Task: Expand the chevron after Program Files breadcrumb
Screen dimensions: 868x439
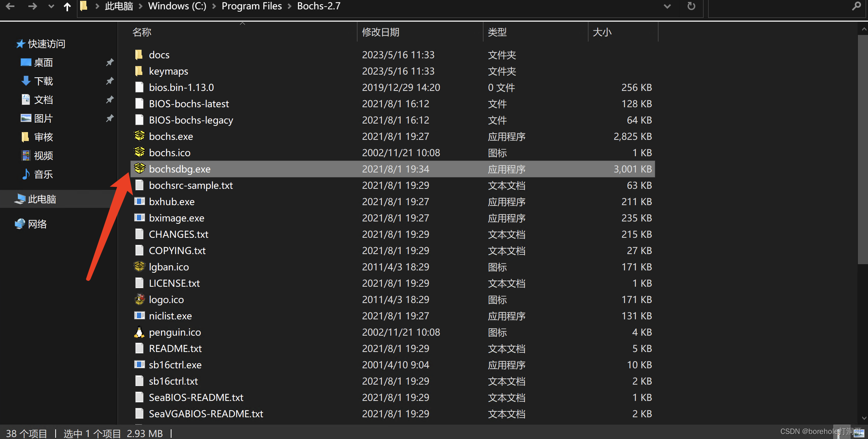Action: click(x=290, y=7)
